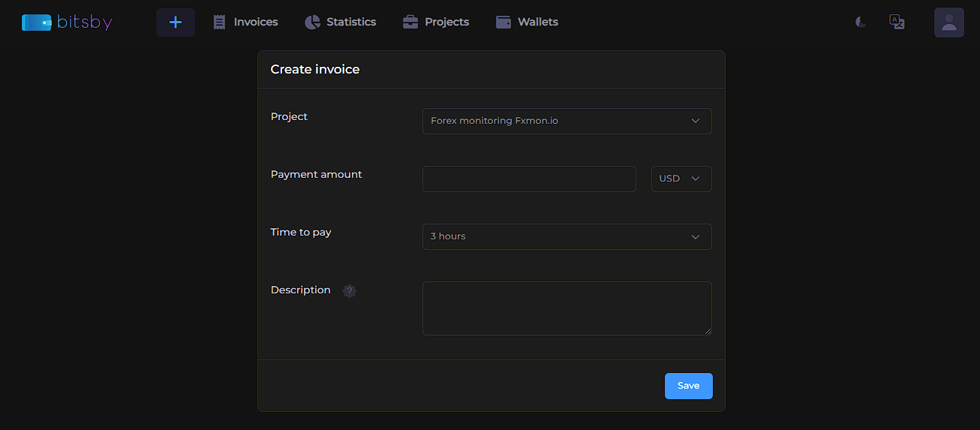Click the Time to pay label
This screenshot has height=430, width=980.
coord(301,232)
